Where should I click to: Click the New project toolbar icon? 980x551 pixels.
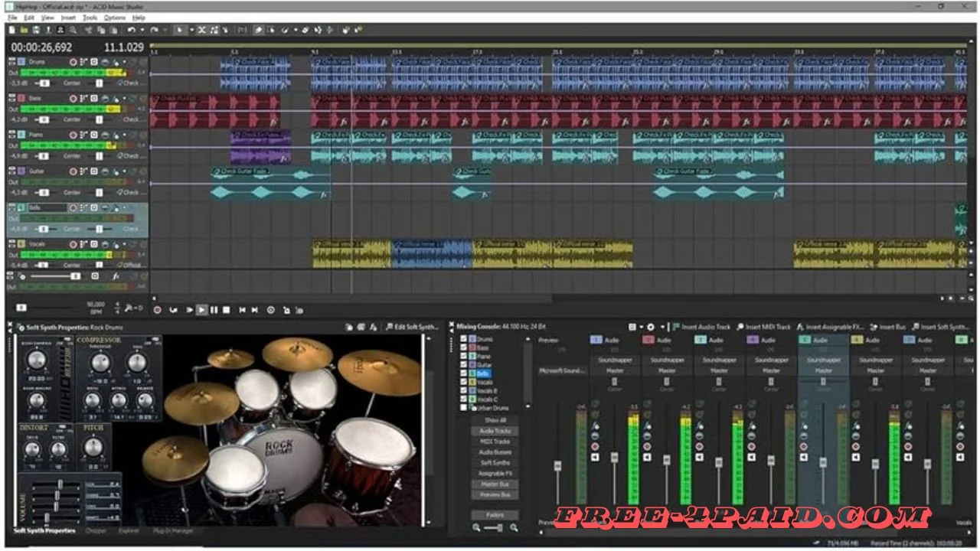click(x=11, y=30)
